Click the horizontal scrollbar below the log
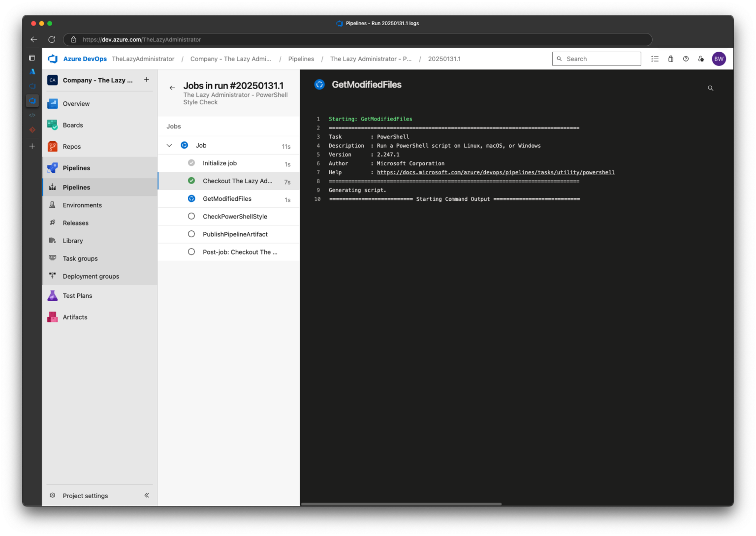This screenshot has height=536, width=756. click(401, 504)
